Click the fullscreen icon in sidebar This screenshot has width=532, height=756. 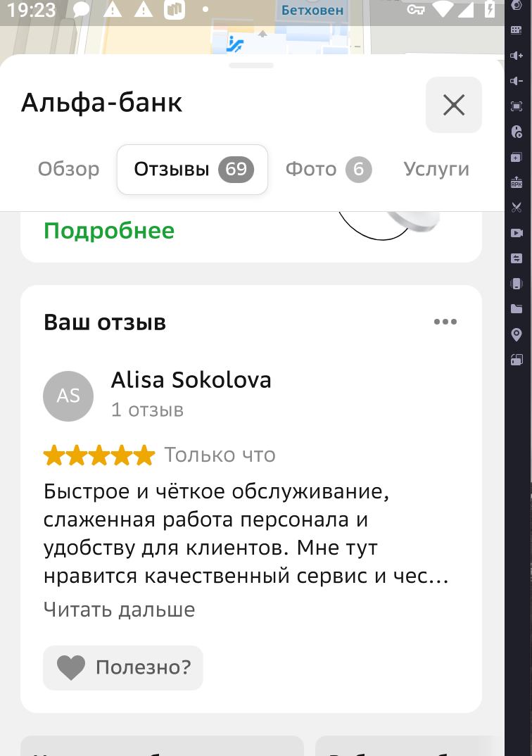(x=517, y=106)
